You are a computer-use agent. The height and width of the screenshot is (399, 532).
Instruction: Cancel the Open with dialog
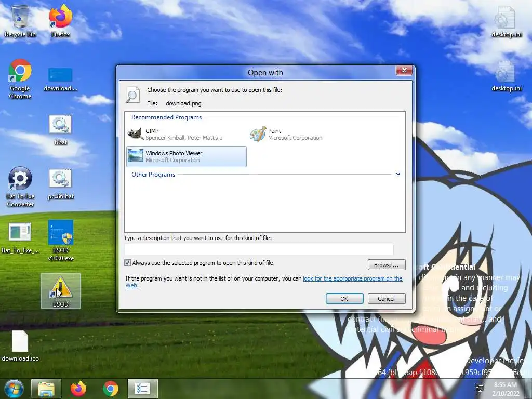point(387,299)
